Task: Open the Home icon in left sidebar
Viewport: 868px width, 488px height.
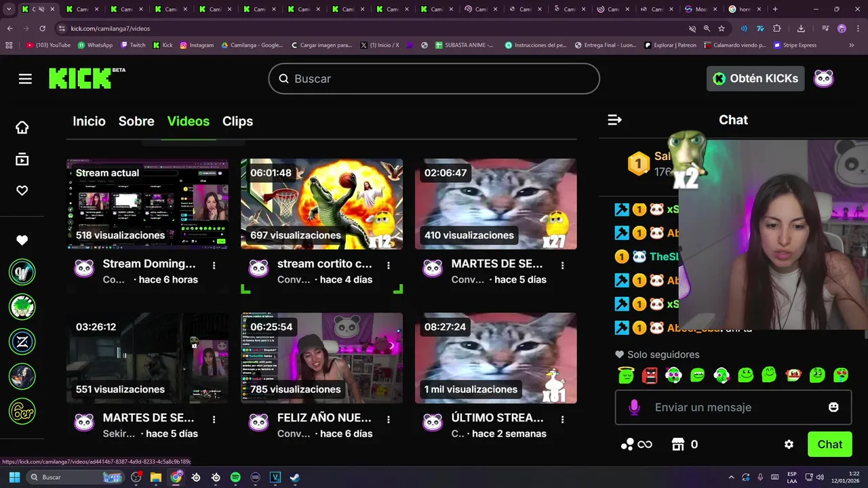Action: point(22,127)
